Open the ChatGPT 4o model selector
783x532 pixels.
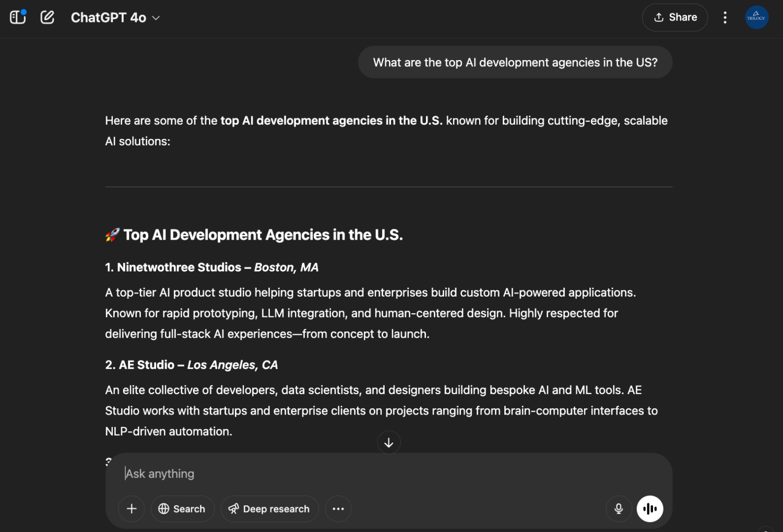pyautogui.click(x=115, y=18)
